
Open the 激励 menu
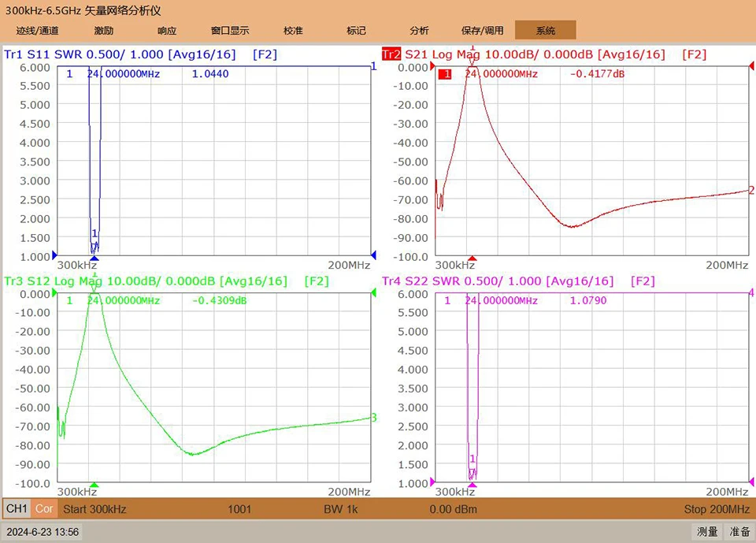click(104, 31)
